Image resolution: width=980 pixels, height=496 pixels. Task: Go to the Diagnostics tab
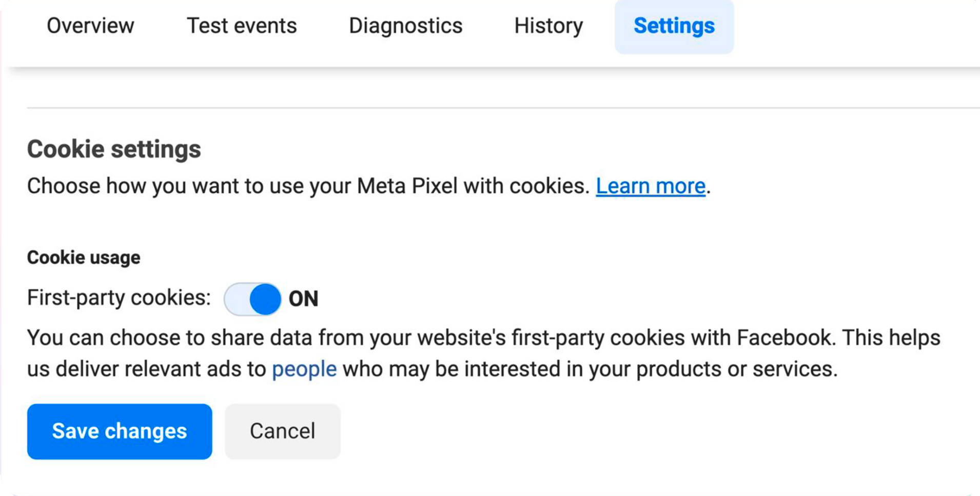(x=405, y=26)
